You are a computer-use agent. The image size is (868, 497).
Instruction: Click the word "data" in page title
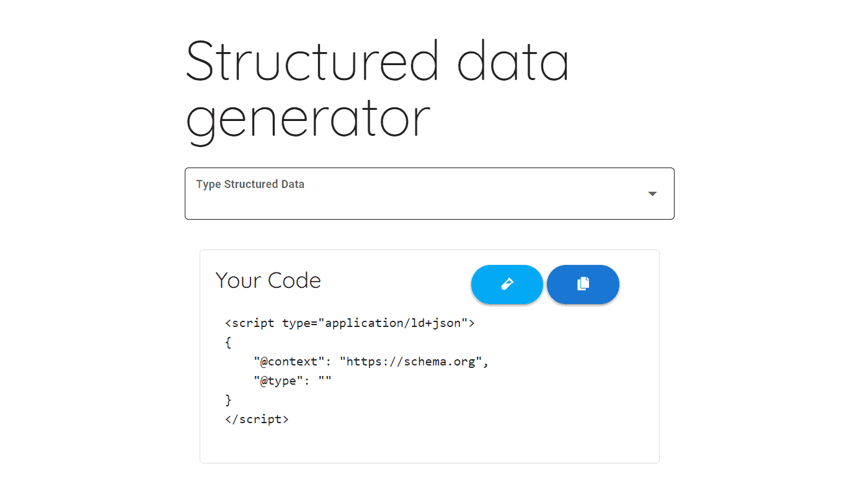[512, 61]
